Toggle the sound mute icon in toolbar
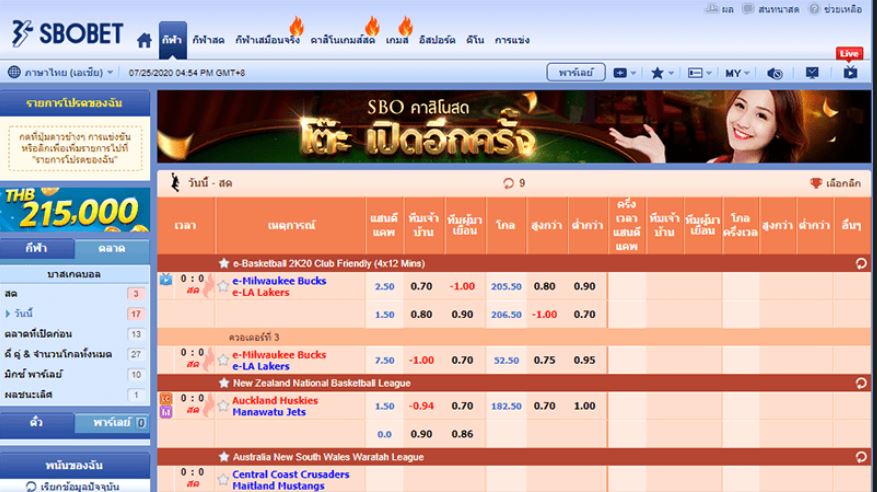The height and width of the screenshot is (492, 877). click(775, 73)
